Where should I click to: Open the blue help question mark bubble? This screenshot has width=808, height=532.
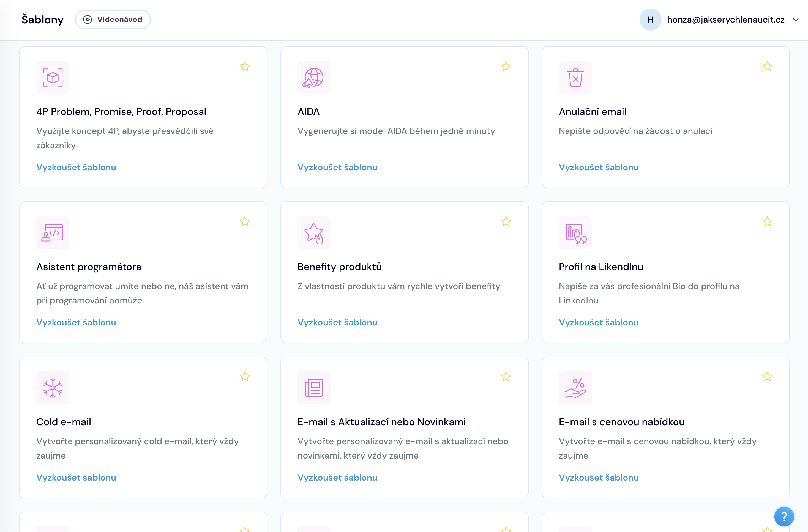pos(784,516)
